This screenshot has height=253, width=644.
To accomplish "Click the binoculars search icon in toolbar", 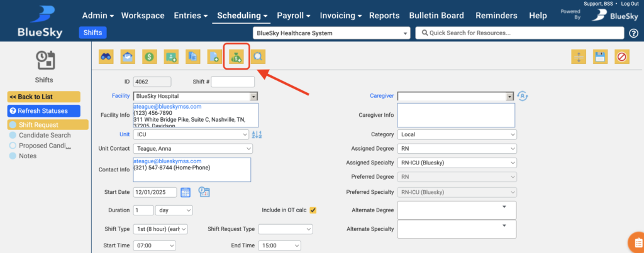I will pyautogui.click(x=106, y=58).
